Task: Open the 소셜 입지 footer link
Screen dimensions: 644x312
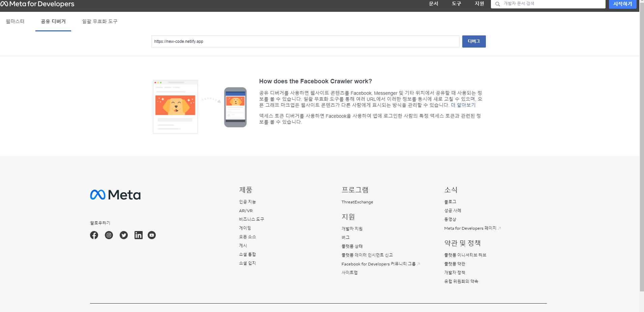Action: pos(247,263)
